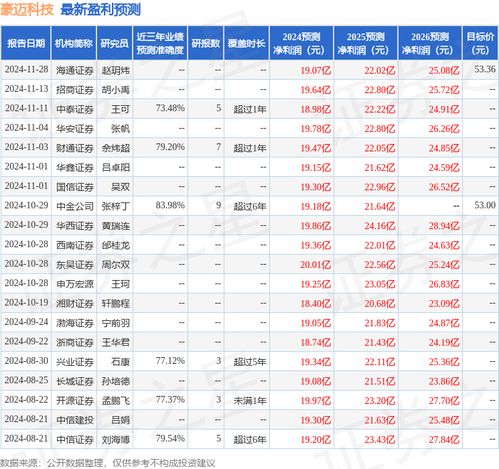Select 湘财证券 institution cell
This screenshot has width=499, height=469.
pos(75,303)
